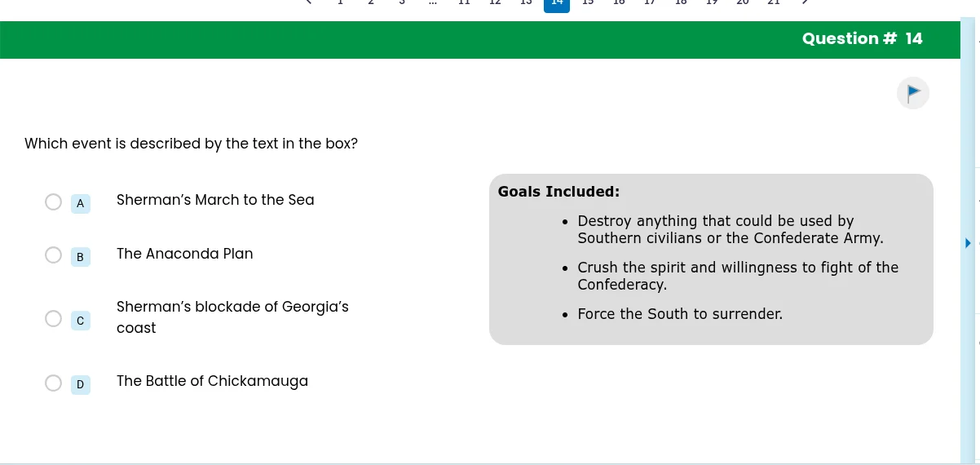
Task: Pick radio for The Battle of Chickamauga
Action: 53,383
